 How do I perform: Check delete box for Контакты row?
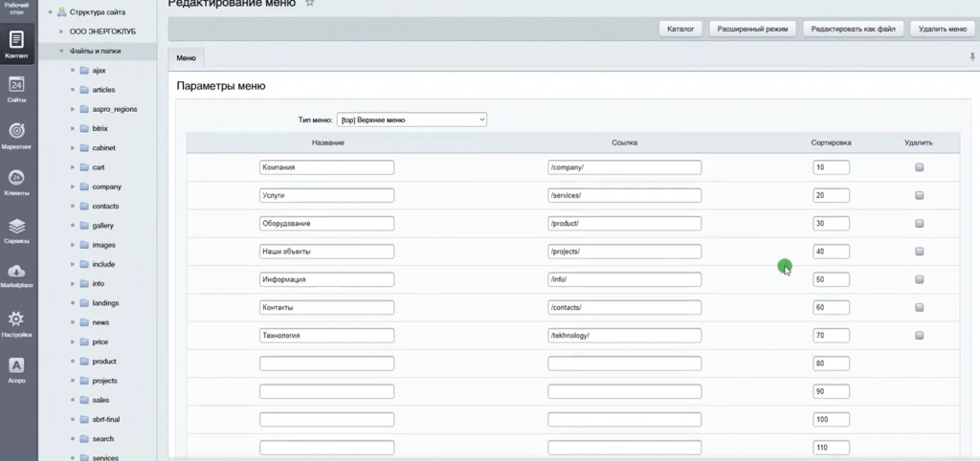click(919, 307)
